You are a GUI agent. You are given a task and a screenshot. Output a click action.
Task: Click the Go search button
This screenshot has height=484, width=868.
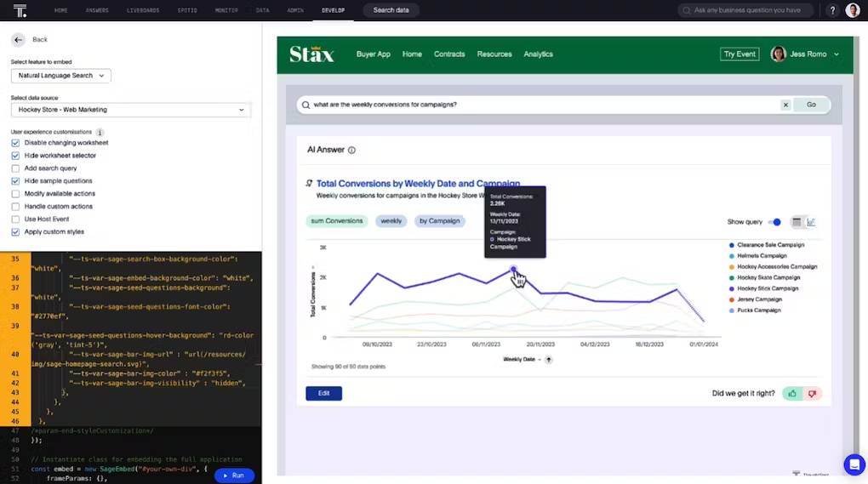tap(811, 105)
